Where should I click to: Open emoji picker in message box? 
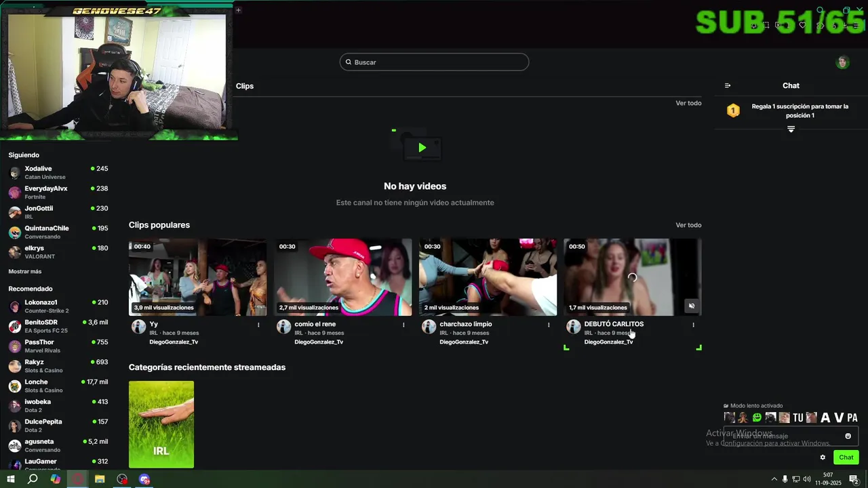tap(848, 436)
